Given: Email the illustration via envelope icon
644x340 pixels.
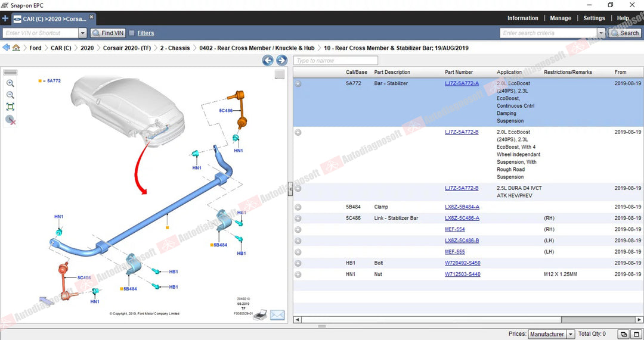Looking at the screenshot, I should [x=277, y=315].
